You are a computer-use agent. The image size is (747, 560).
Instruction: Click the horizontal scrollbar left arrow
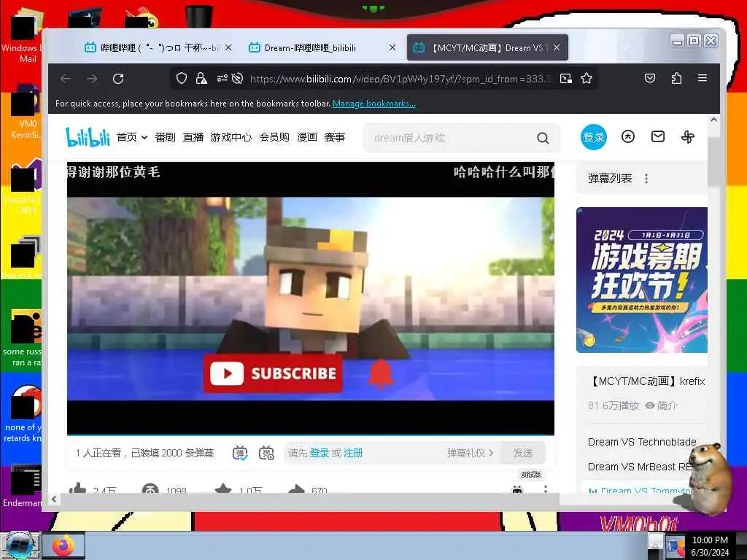coord(54,499)
